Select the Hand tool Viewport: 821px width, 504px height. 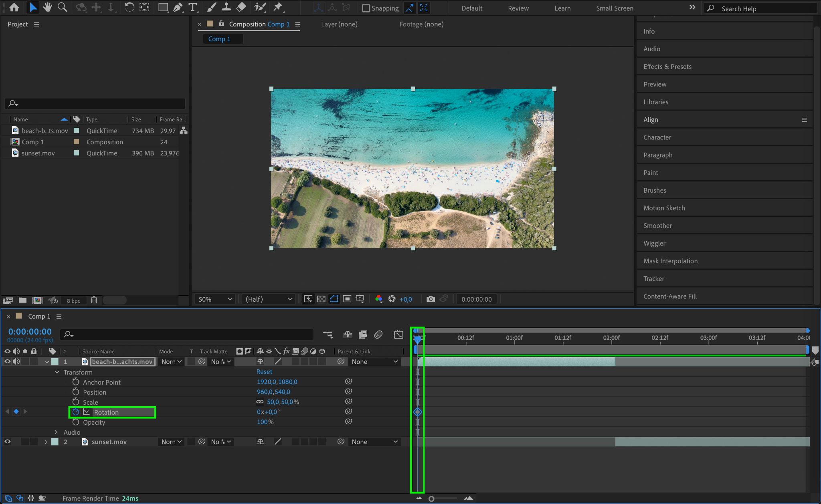(48, 7)
